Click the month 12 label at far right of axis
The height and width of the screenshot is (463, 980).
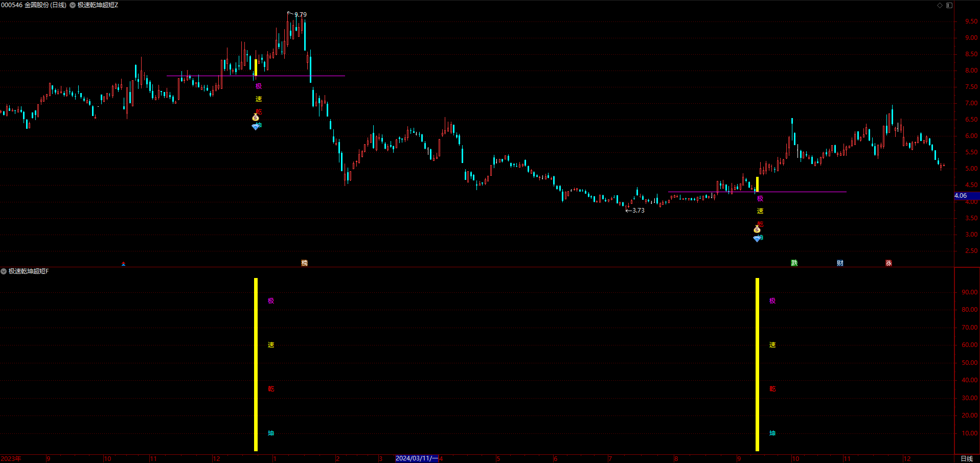click(907, 459)
